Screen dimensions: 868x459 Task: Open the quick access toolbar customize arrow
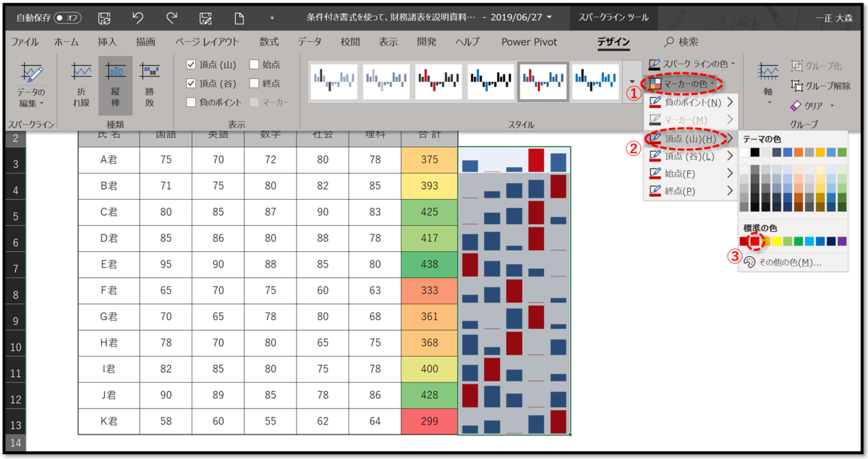point(272,17)
